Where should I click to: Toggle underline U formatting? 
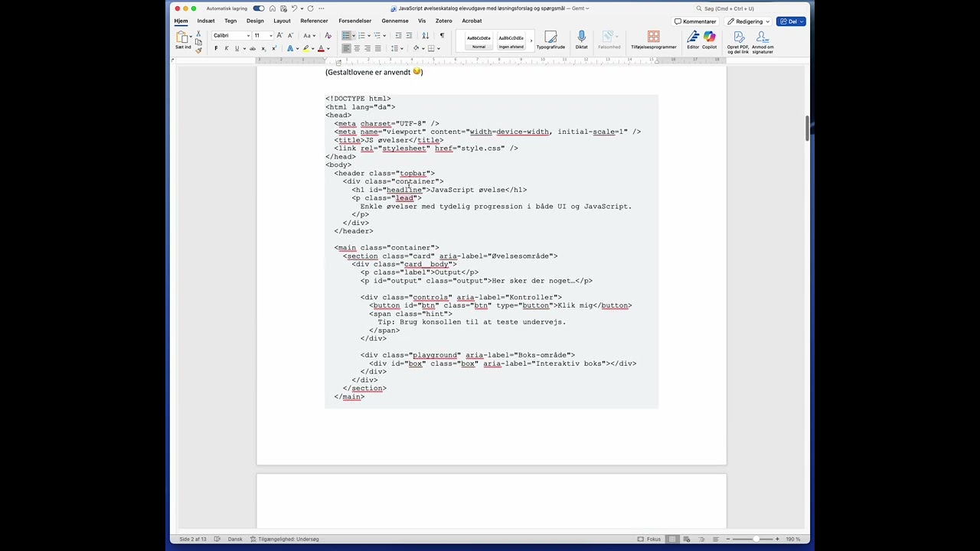[237, 48]
